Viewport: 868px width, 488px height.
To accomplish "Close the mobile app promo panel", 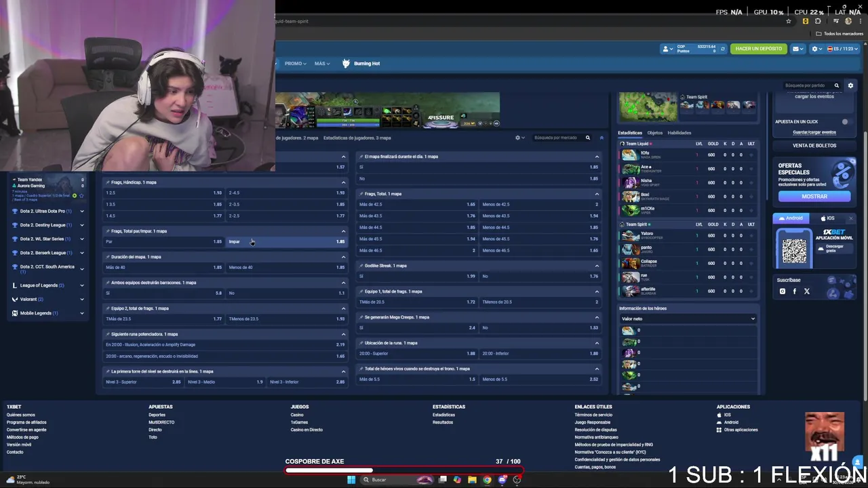I will tap(850, 218).
